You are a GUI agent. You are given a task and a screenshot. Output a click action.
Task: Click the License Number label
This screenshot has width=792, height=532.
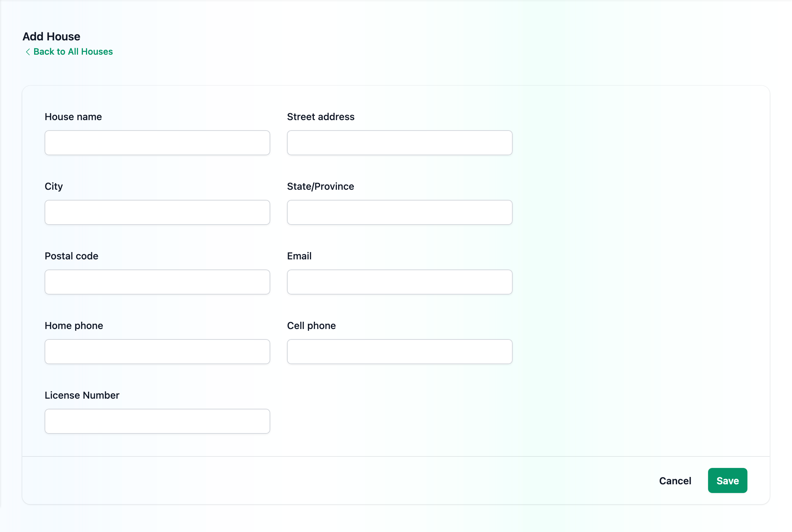82,396
